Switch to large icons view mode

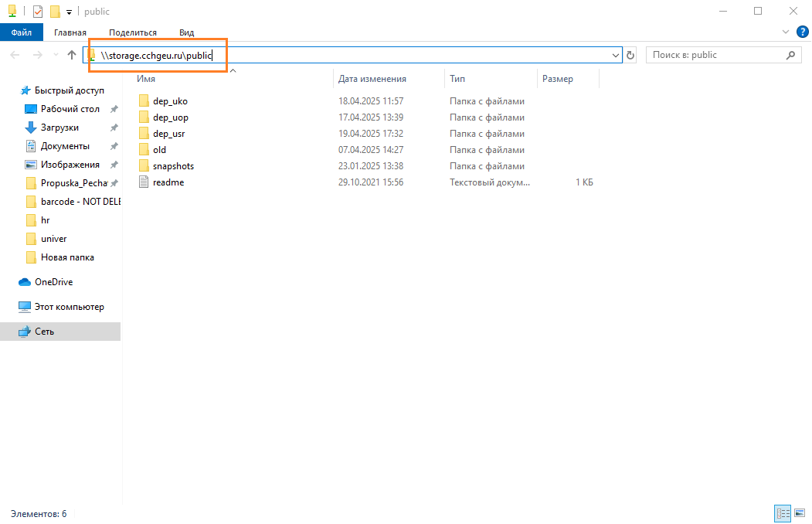800,513
